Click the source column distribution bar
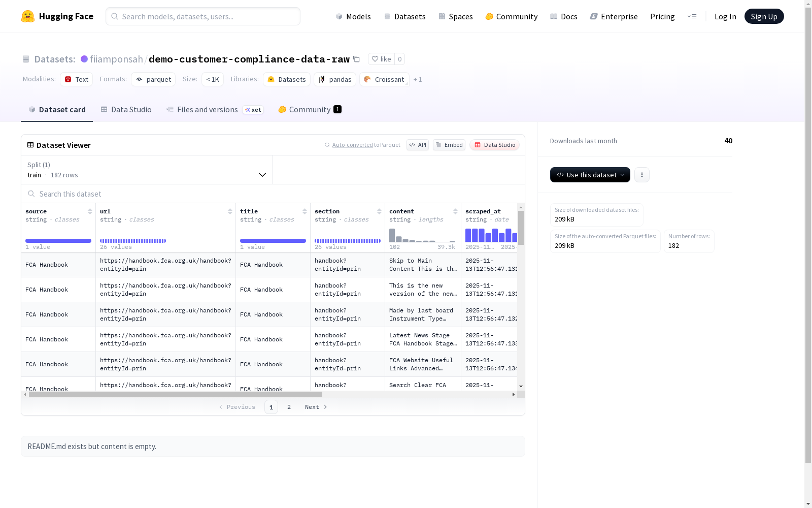The height and width of the screenshot is (508, 812). coord(58,241)
